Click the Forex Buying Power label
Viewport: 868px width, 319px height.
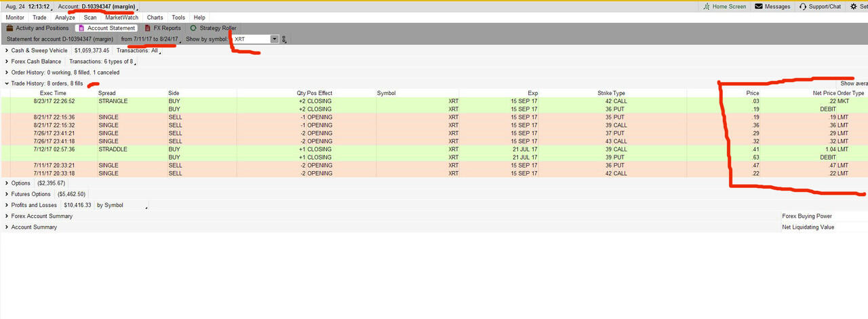point(807,216)
